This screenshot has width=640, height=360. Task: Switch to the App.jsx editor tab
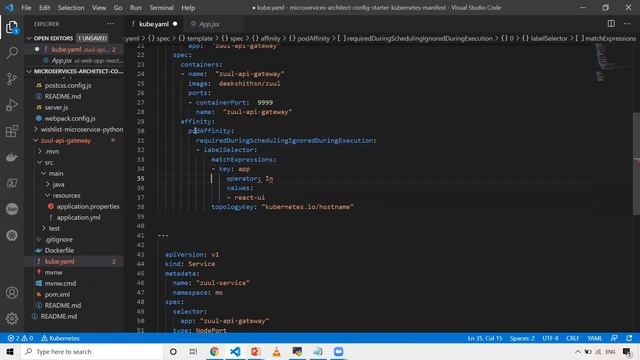click(x=209, y=24)
